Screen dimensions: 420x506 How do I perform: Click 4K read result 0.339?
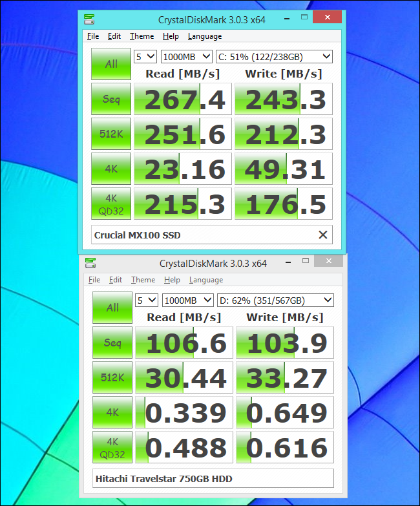point(184,412)
